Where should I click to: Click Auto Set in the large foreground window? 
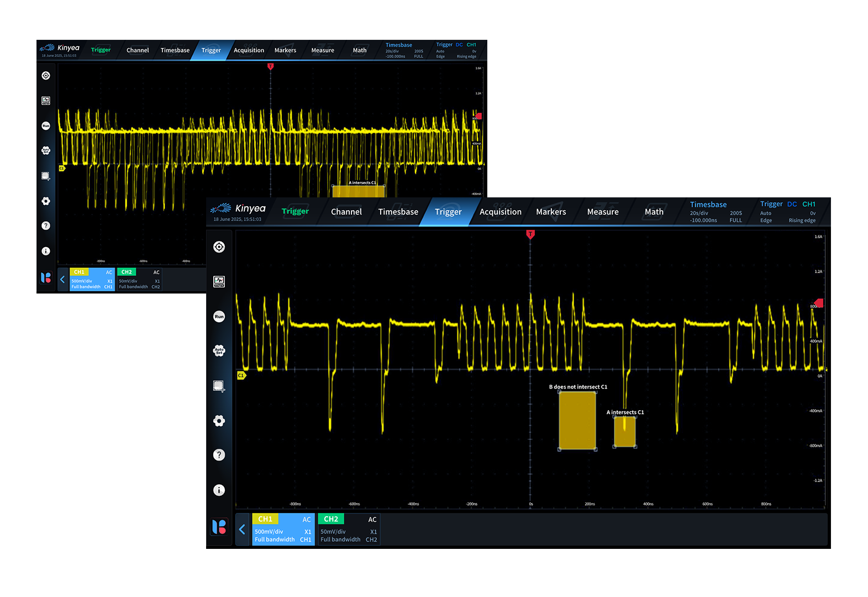219,350
